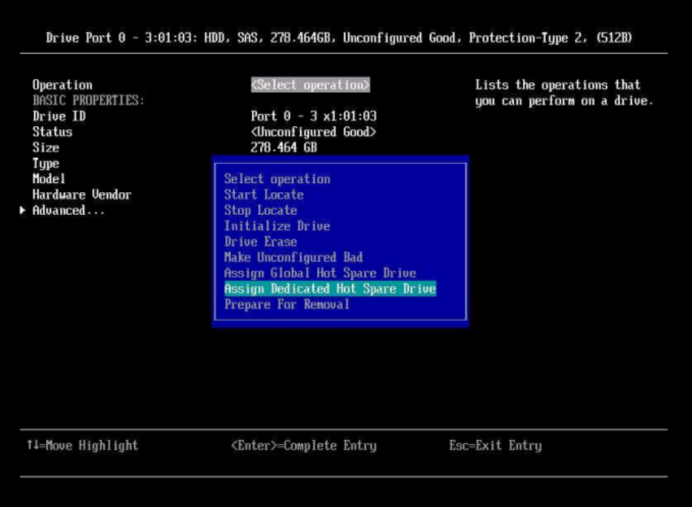The image size is (693, 507).
Task: Click highlighted 'Assign Dedicated Hot Spare Drive'
Action: (330, 289)
